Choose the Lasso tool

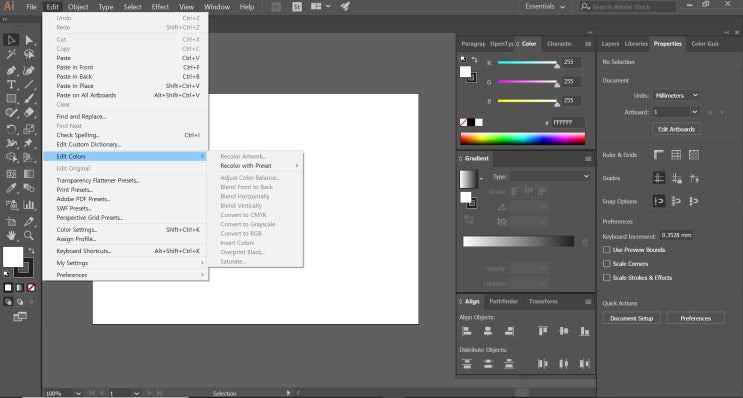[29, 55]
